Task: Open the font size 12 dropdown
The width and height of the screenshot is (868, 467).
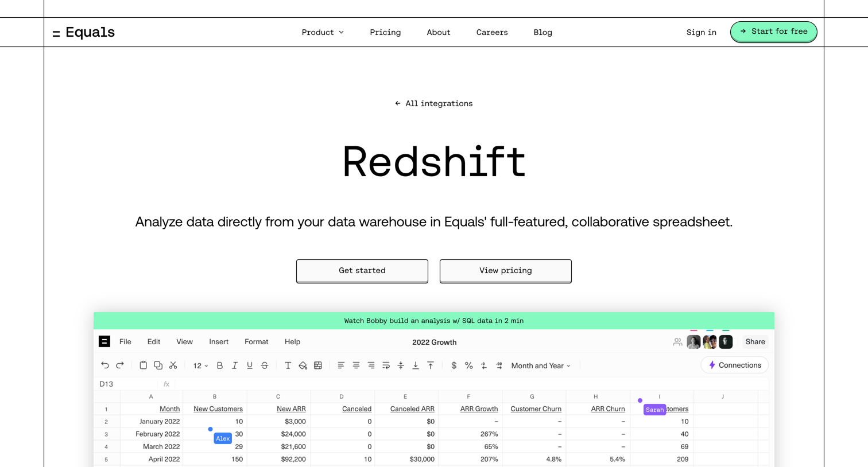Action: tap(200, 365)
